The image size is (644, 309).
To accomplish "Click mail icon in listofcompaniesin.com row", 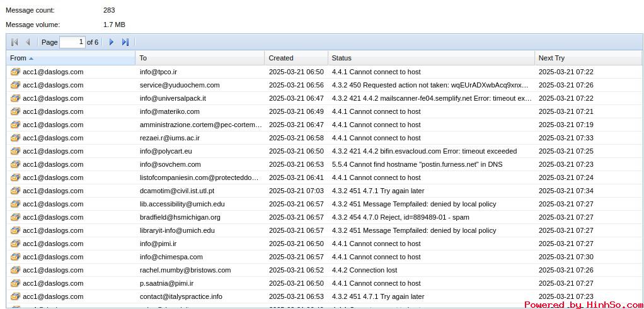I will click(x=15, y=177).
